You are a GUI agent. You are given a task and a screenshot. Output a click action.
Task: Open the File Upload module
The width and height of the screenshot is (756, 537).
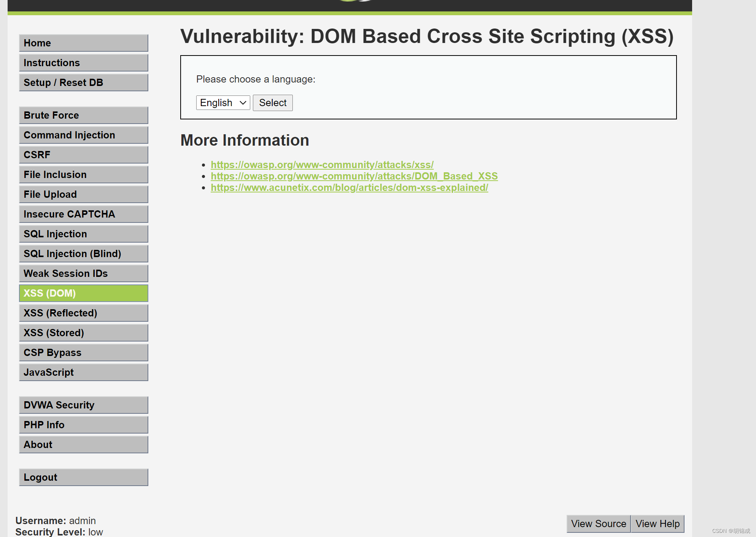pyautogui.click(x=84, y=194)
